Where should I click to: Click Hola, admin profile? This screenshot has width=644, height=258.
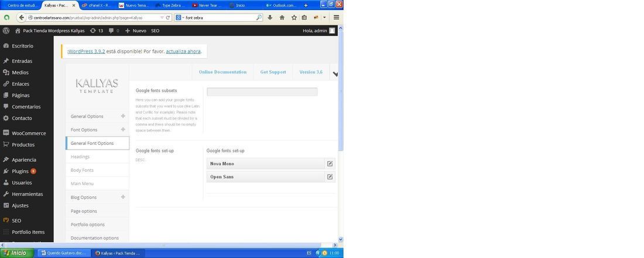coord(318,31)
